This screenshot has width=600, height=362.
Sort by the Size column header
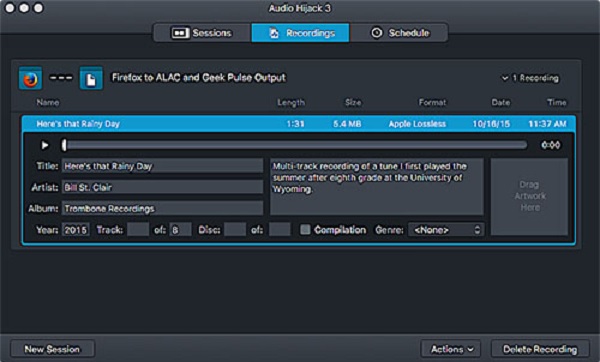[x=353, y=102]
